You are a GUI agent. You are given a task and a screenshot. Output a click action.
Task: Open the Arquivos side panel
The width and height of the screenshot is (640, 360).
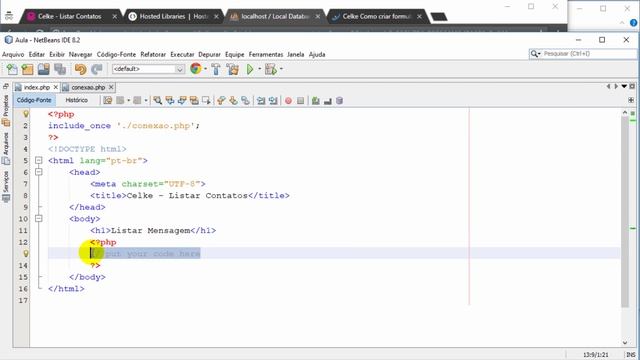(6, 148)
